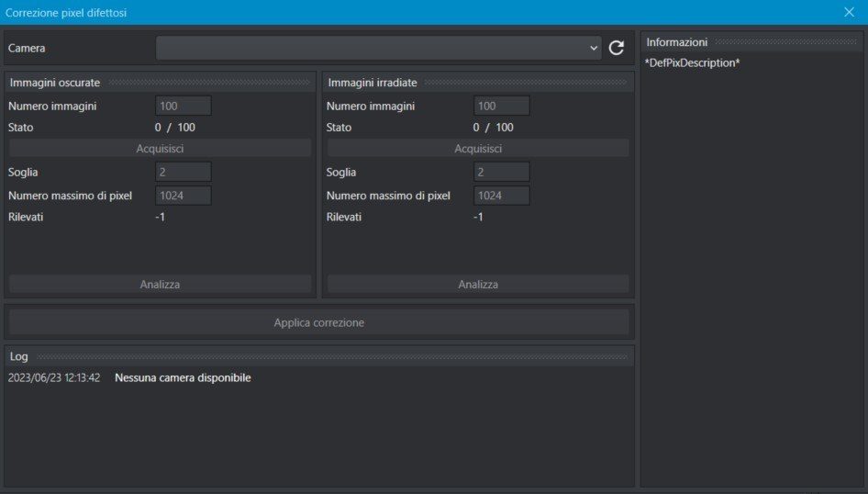The height and width of the screenshot is (494, 868).
Task: Select Numero massimo di pixel field for irradiate
Action: [502, 196]
